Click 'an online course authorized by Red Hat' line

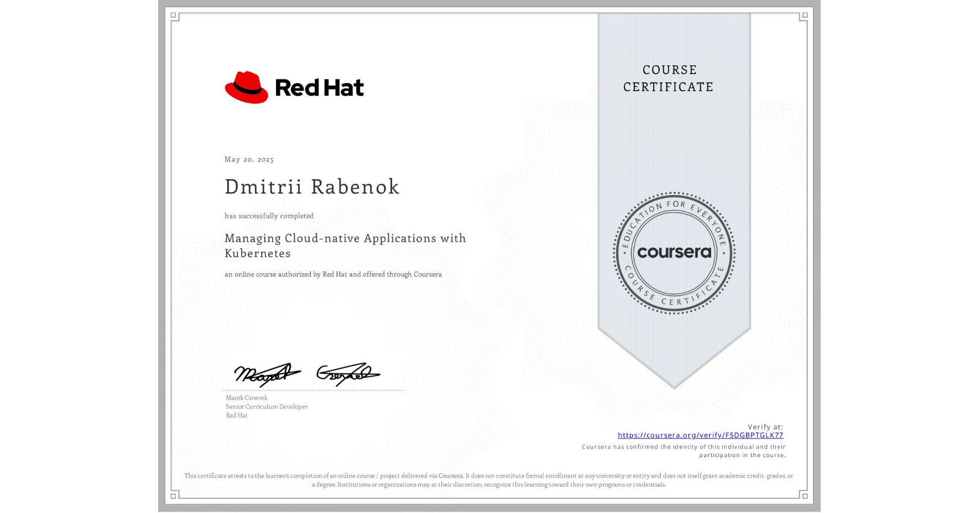(333, 274)
